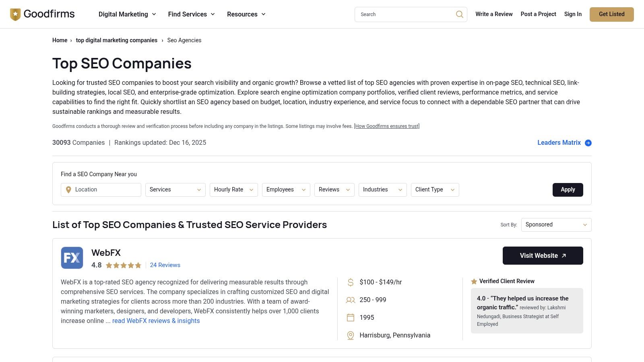Click the Location input field
This screenshot has height=362, width=644.
coord(101,190)
